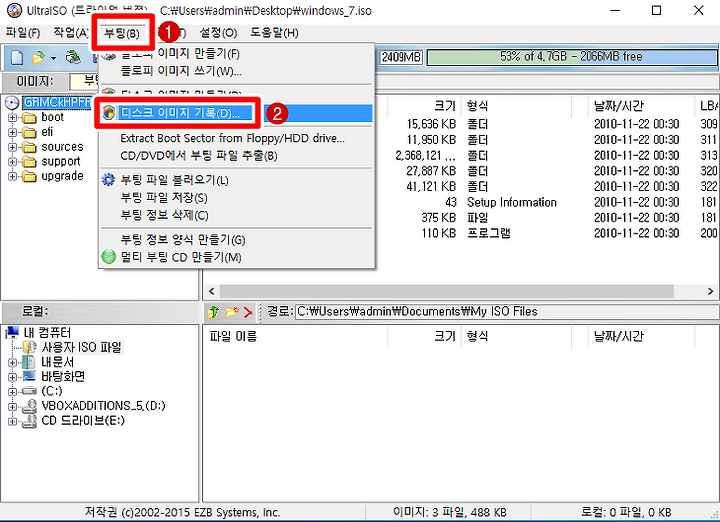Expand the boot folder node
This screenshot has width=720, height=522.
pos(12,118)
